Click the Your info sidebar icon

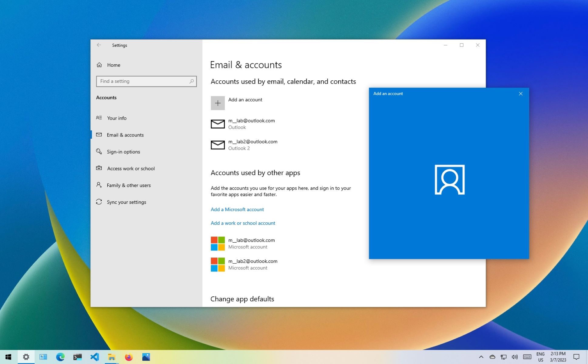[99, 118]
